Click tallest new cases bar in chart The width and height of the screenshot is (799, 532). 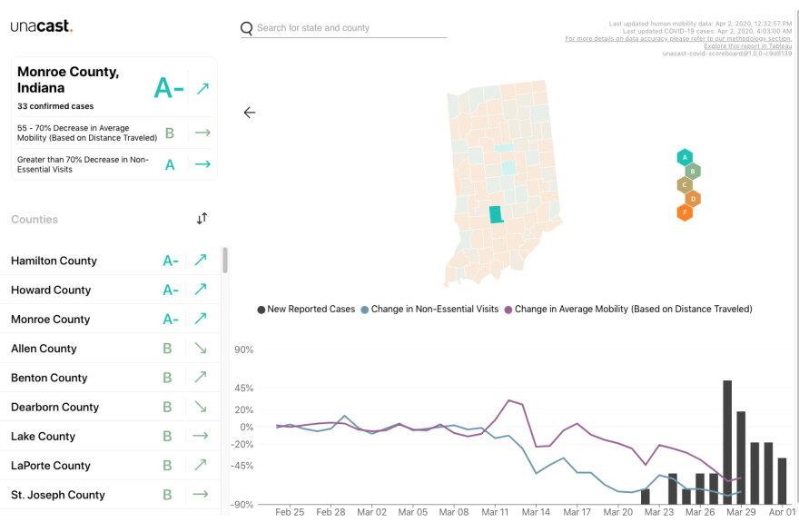point(727,442)
